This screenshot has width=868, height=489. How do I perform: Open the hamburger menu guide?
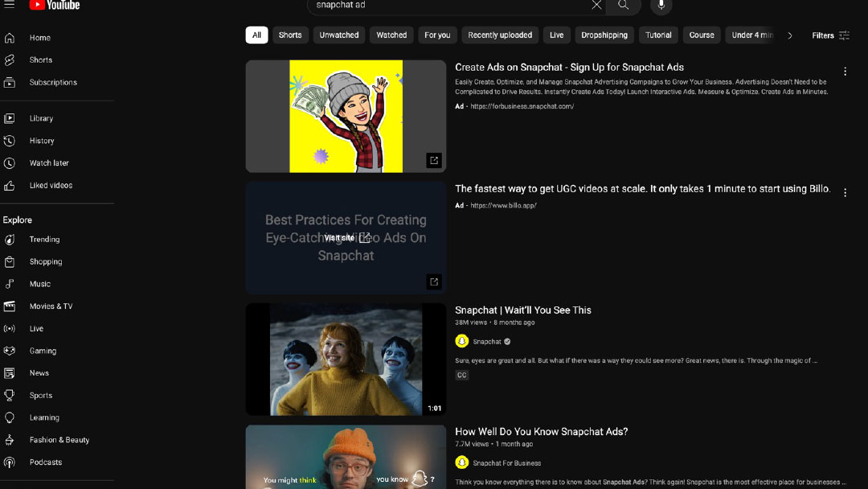pyautogui.click(x=10, y=5)
